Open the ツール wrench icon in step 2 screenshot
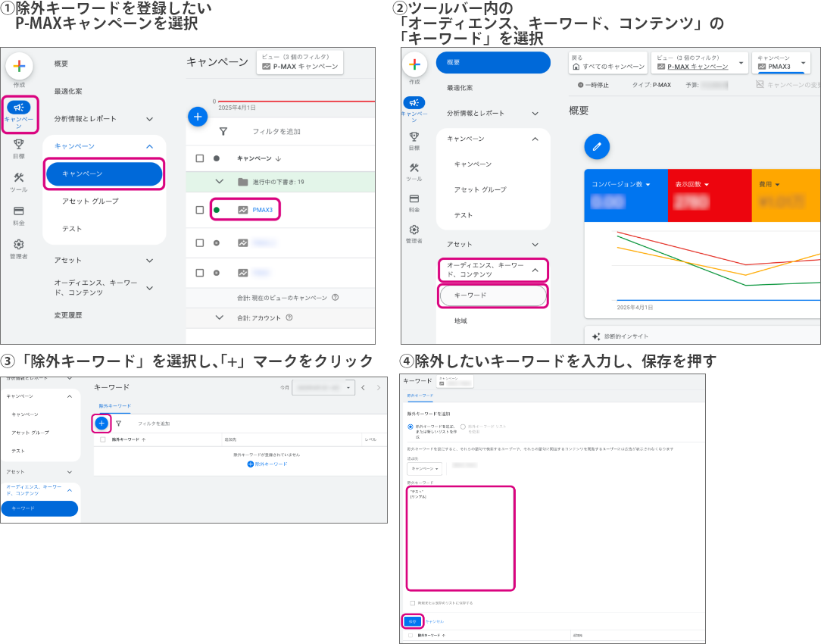 click(414, 167)
